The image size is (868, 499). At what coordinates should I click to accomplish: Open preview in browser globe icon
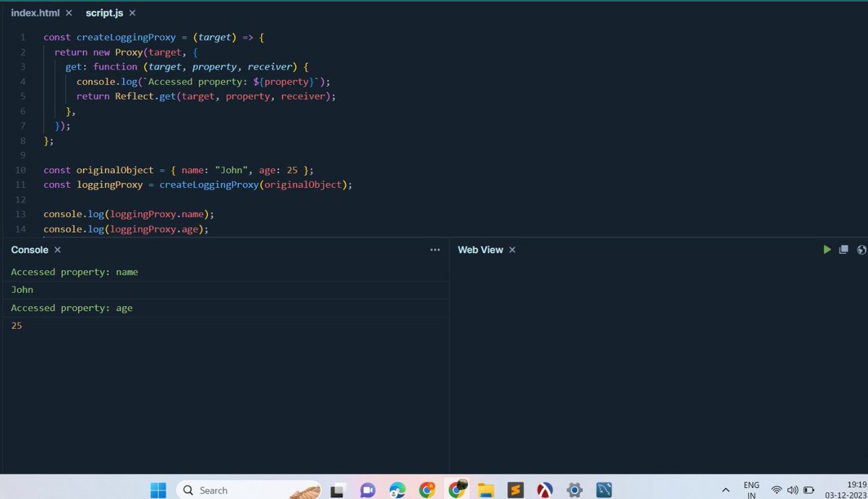(x=861, y=249)
